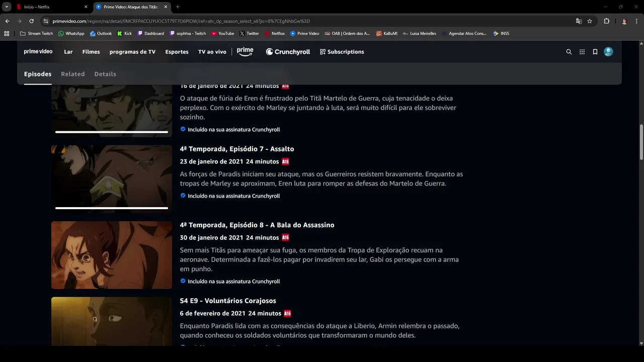The image size is (644, 362).
Task: Open the programas de TV menu
Action: (132, 52)
